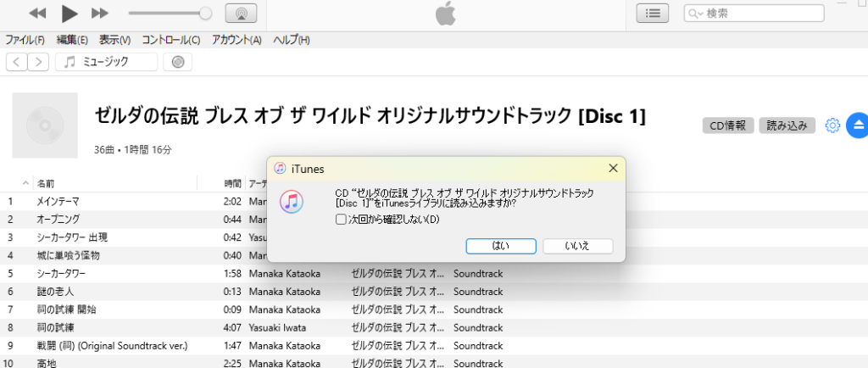
Task: Click artist Yasuaki Iwata in row 8
Action: tap(277, 327)
